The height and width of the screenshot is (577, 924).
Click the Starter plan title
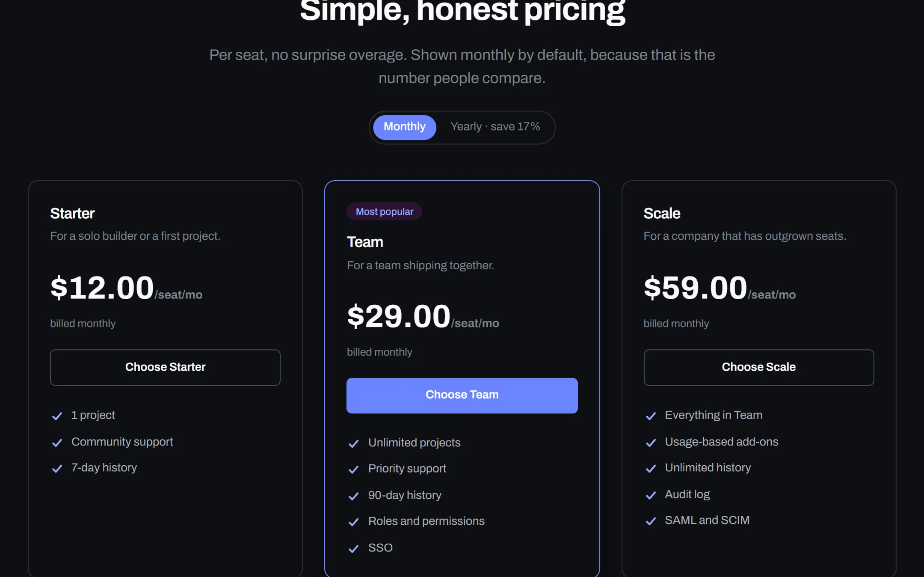point(72,213)
